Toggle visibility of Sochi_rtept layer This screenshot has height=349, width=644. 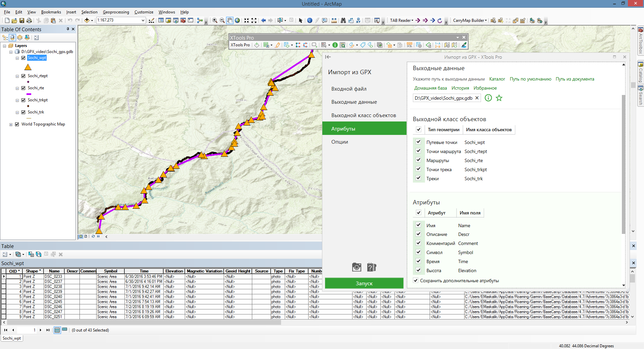tap(23, 76)
